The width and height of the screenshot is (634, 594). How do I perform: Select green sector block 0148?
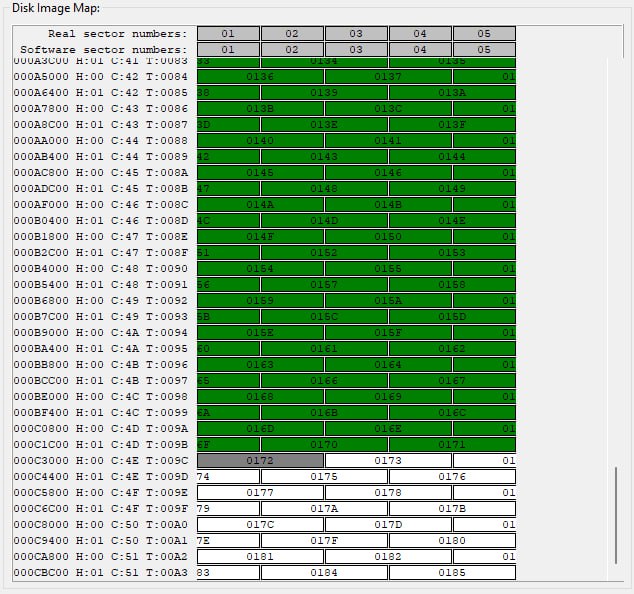coord(324,189)
